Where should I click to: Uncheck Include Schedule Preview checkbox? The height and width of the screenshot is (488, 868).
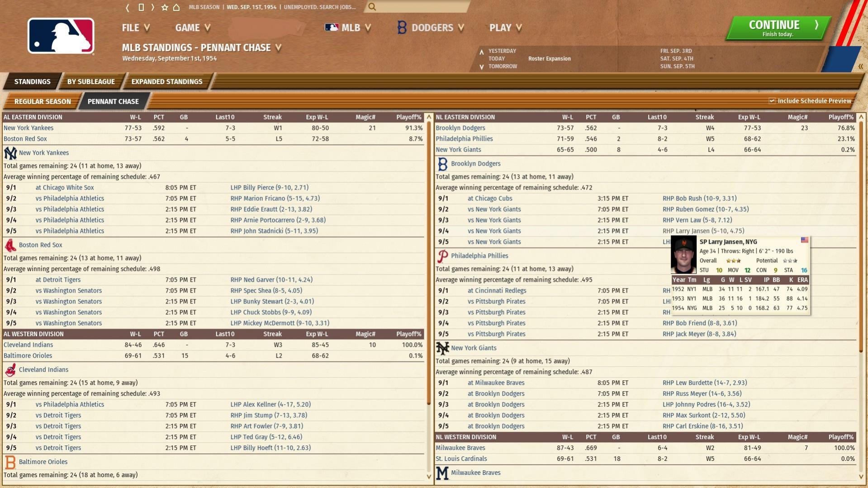click(772, 101)
